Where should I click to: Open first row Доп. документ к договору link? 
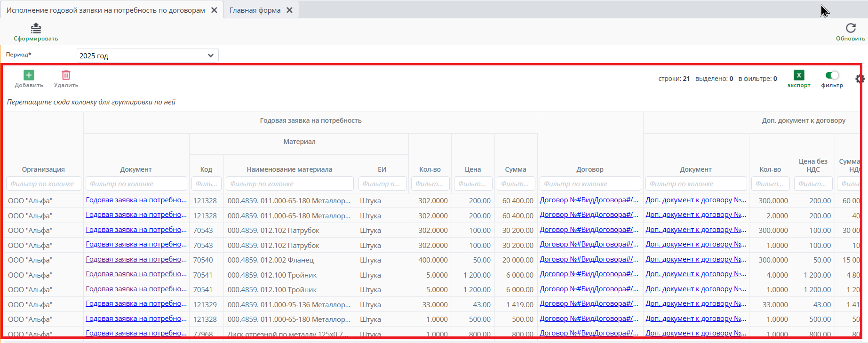click(695, 200)
